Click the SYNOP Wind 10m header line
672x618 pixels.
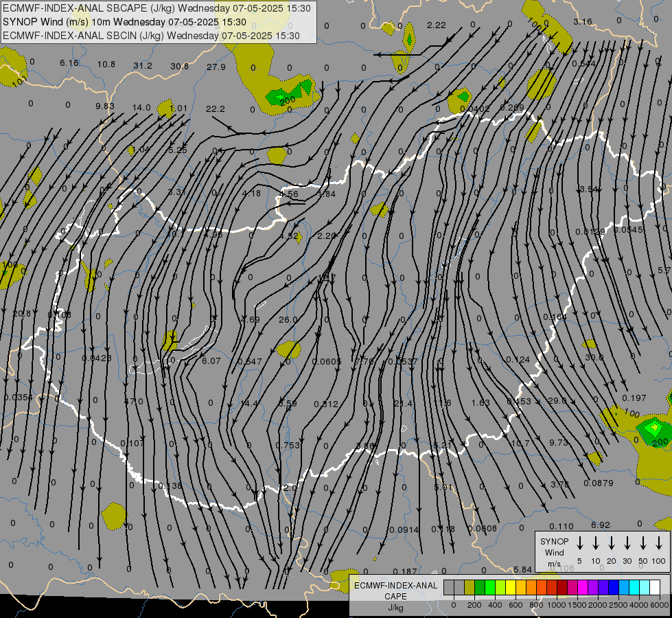[x=124, y=22]
